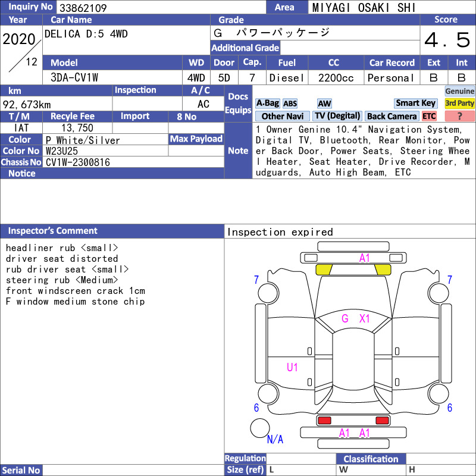Viewport: 476px width, 476px height.
Task: Click the Serial No input field
Action: coord(133,470)
